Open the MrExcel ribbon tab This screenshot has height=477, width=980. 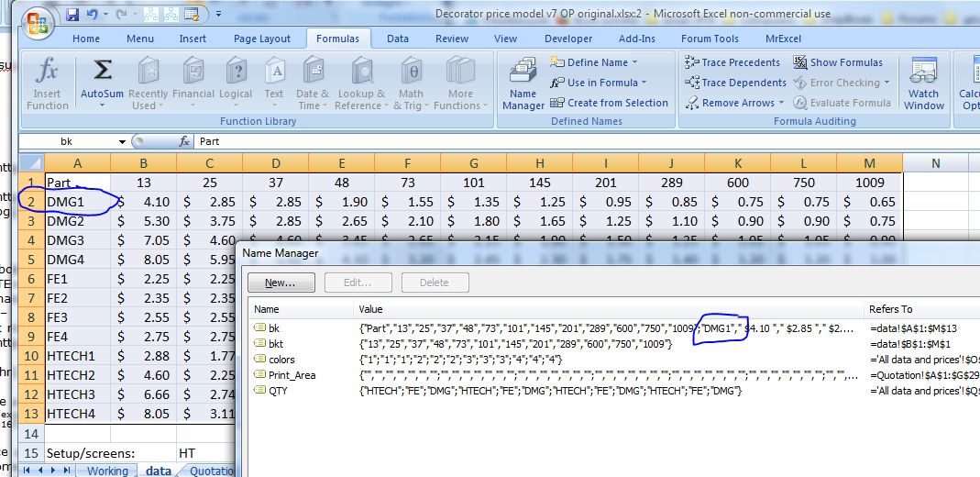(x=785, y=39)
